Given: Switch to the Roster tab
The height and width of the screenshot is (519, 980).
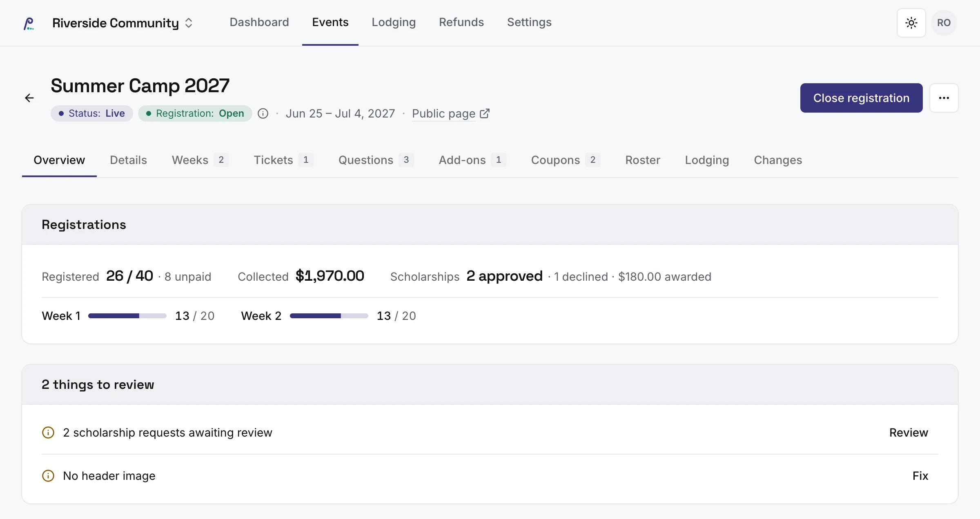Looking at the screenshot, I should 643,160.
